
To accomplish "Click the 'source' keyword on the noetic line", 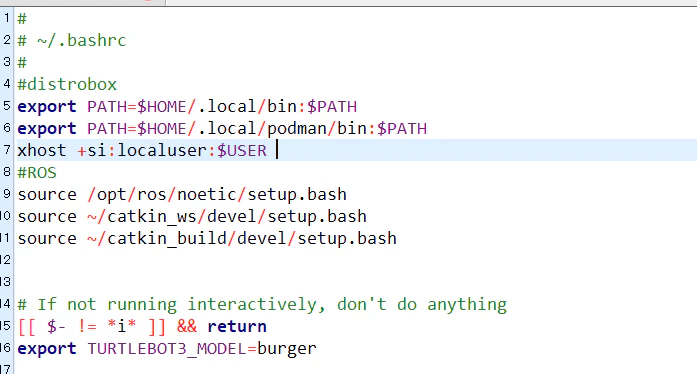I will 47,194.
